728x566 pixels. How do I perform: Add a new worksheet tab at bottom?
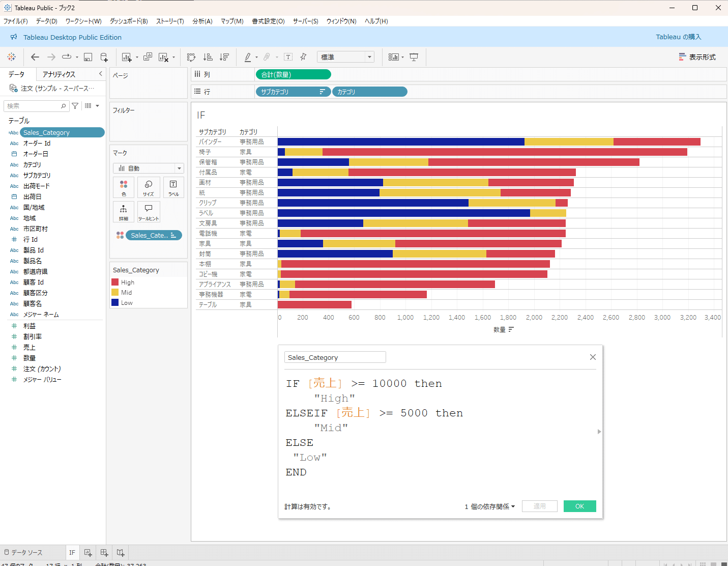pyautogui.click(x=88, y=552)
